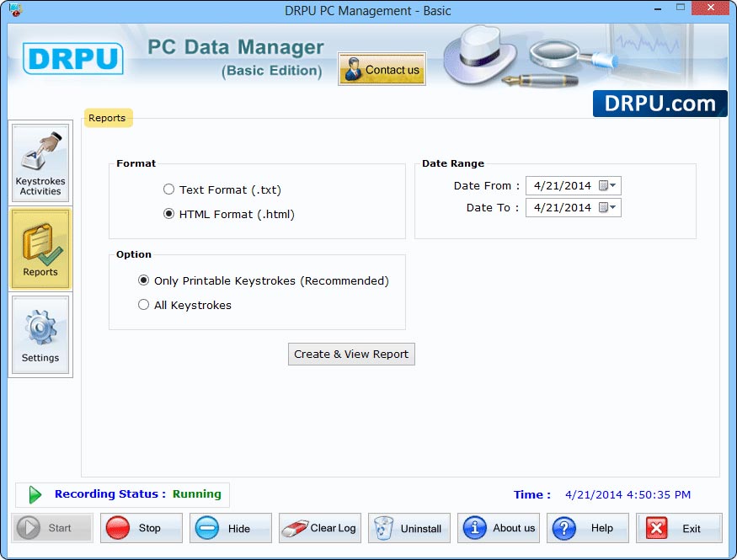The width and height of the screenshot is (737, 560).
Task: Click the time value 4/21/2014 4:50:35 PM
Action: (x=628, y=494)
